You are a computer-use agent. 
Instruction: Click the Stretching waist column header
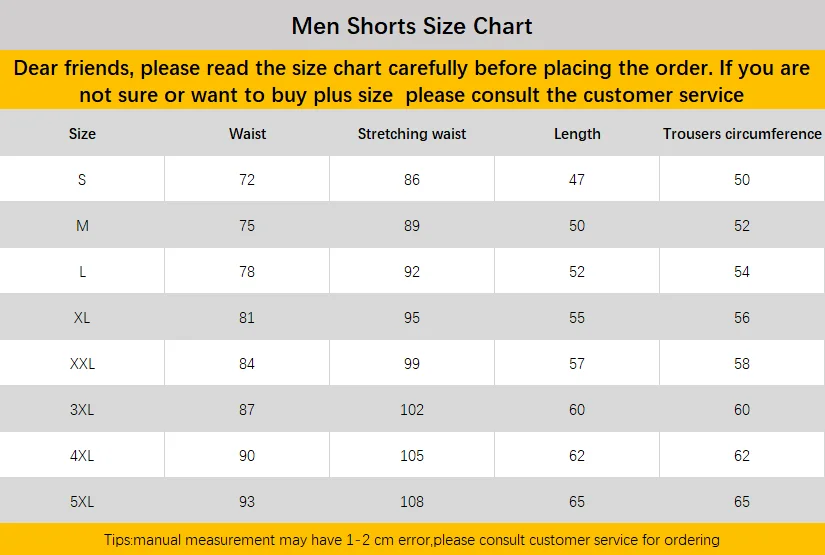tap(412, 134)
